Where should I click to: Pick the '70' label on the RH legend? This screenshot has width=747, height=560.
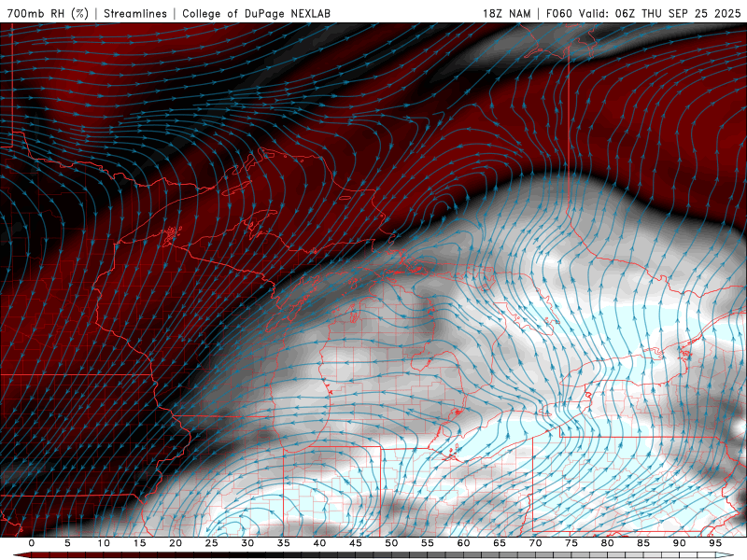point(535,543)
